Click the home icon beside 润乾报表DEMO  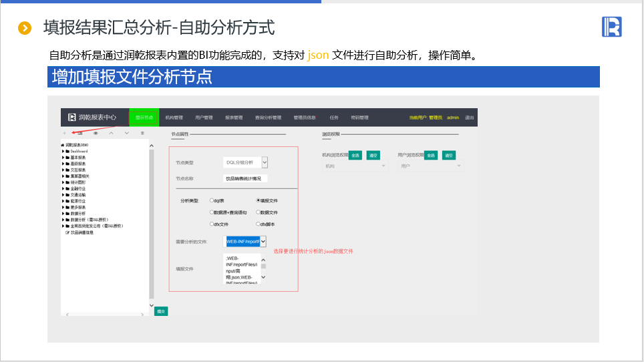point(63,144)
